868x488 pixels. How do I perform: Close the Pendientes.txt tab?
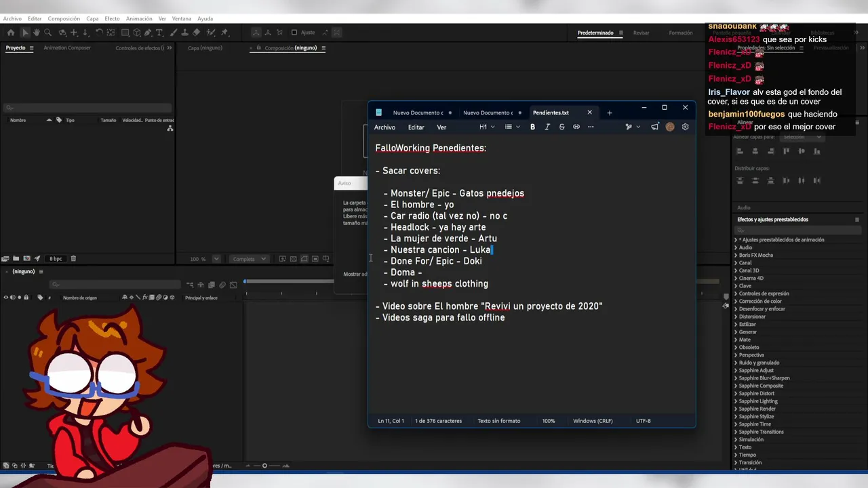[589, 113]
